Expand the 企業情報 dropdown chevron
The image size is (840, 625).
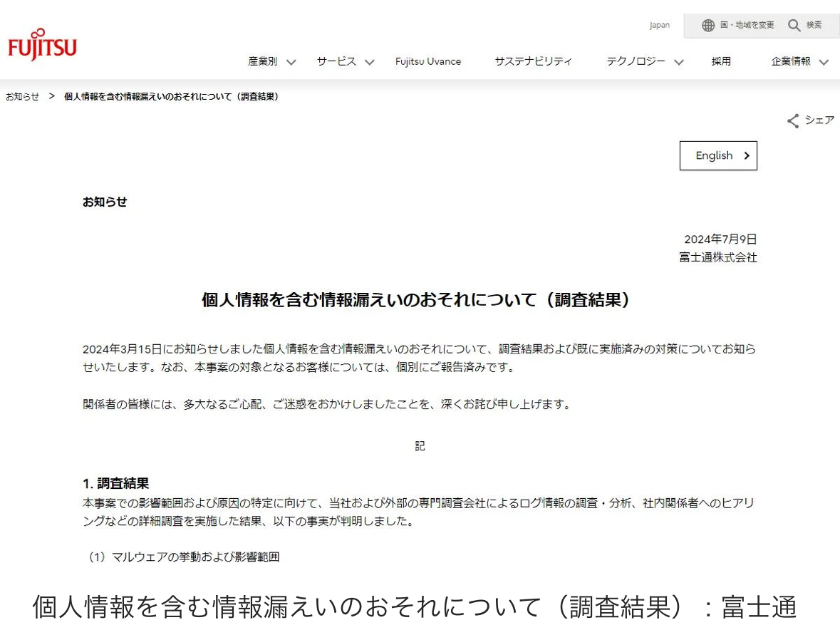click(x=824, y=62)
